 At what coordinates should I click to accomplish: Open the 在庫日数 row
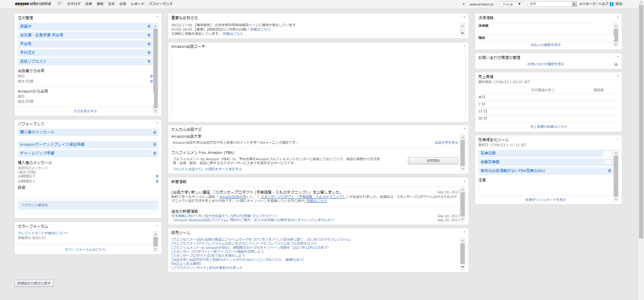pos(545,154)
